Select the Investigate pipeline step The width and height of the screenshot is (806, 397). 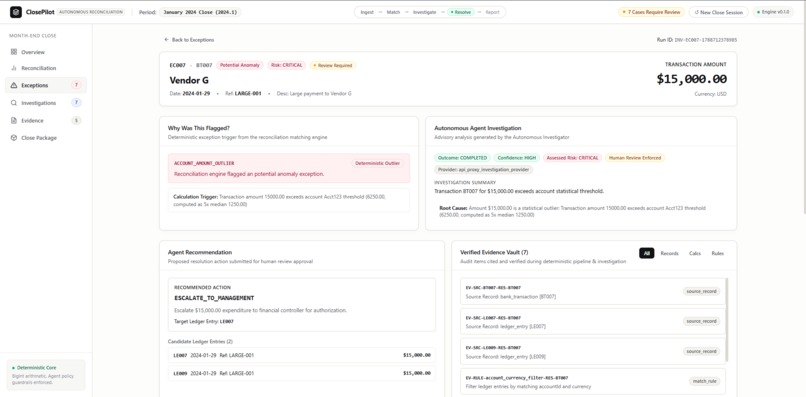click(x=425, y=12)
